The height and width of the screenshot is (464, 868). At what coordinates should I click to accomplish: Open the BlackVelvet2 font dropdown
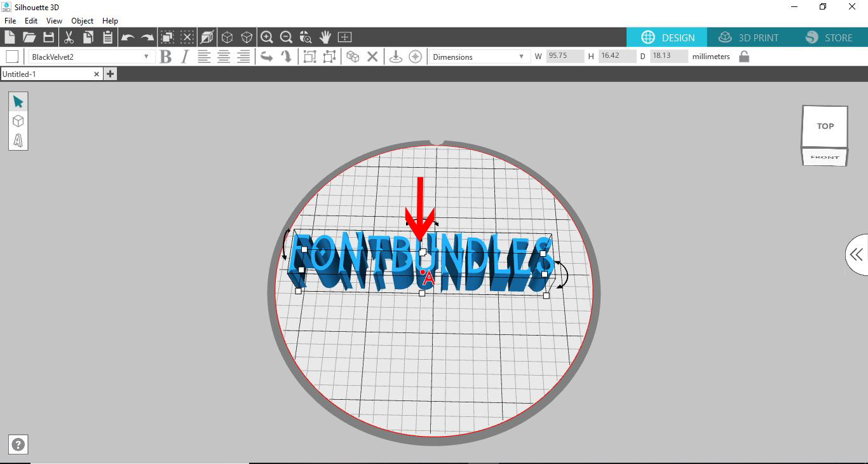(91, 57)
